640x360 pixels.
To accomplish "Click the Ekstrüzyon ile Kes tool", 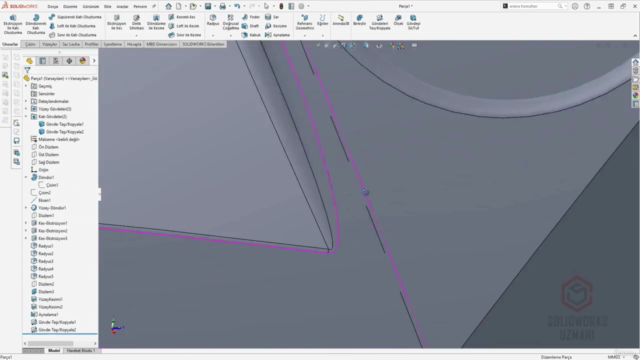I will coord(117,22).
